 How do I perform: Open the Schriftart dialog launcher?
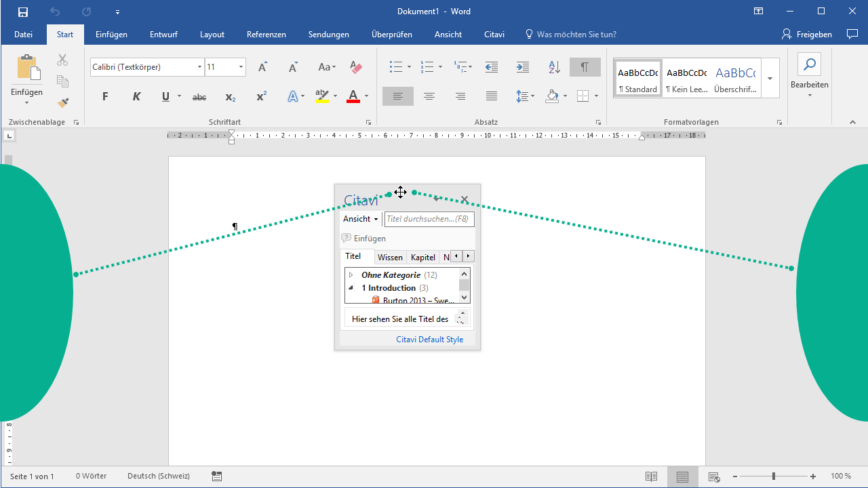(368, 123)
